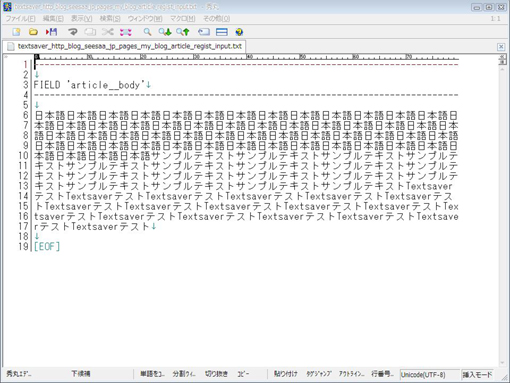
Task: Maximize the Hidemaru window
Action: pos(488,7)
